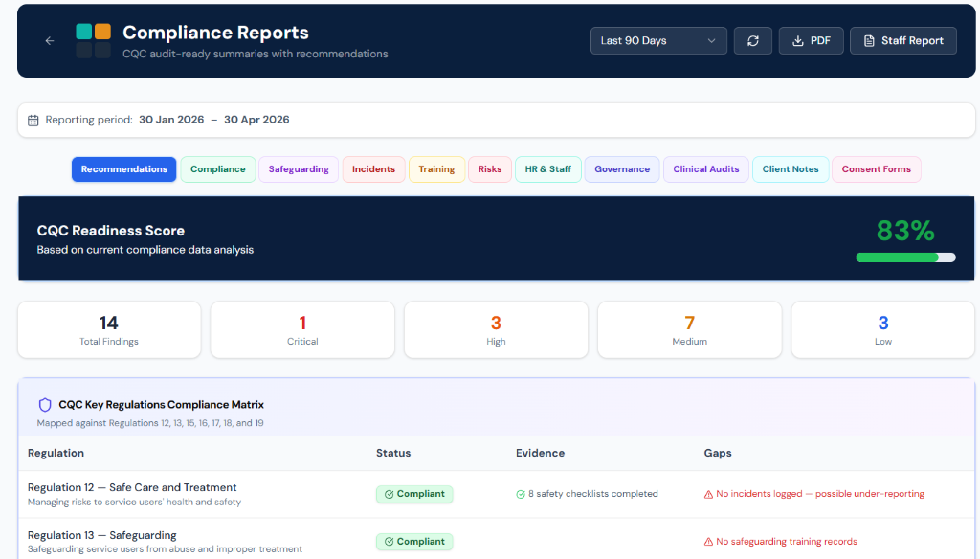Click the 83% readiness score value
Viewport: 980px width, 559px height.
click(x=905, y=231)
